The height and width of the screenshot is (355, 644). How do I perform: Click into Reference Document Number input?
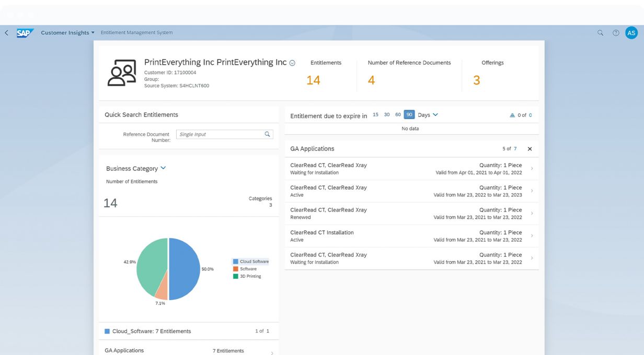[x=220, y=134]
